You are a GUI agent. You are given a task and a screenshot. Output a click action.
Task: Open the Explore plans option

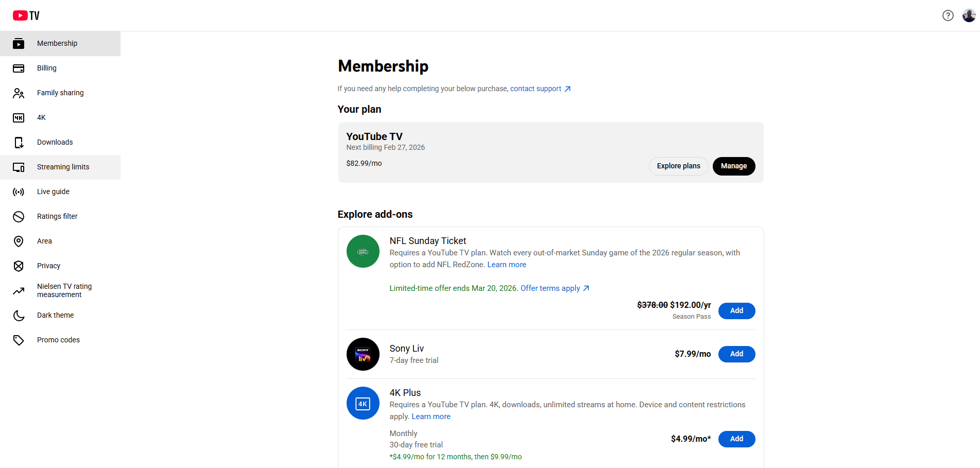click(678, 166)
